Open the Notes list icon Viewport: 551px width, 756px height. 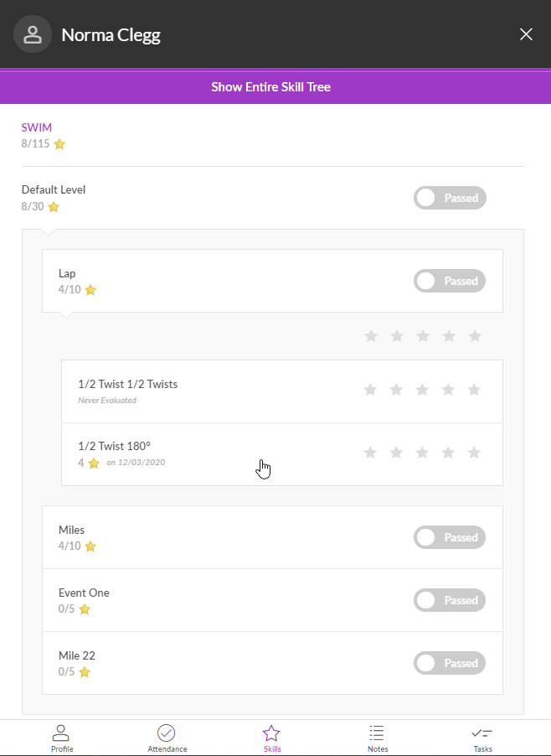tap(377, 733)
